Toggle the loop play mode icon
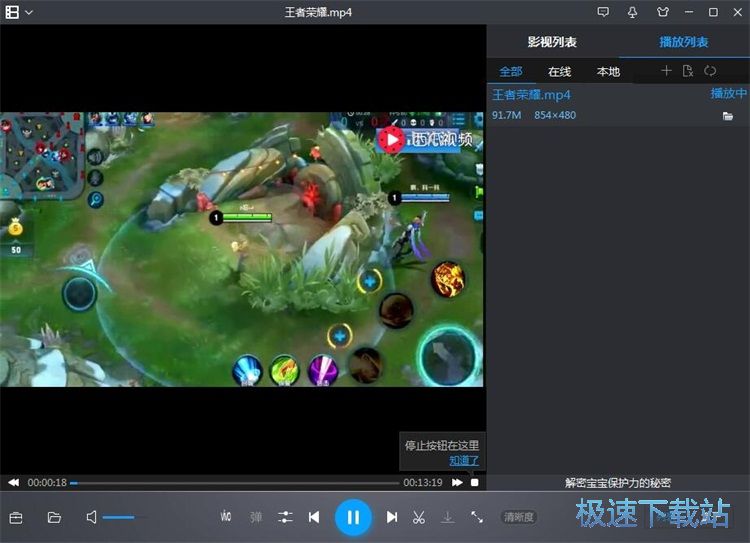 (x=710, y=71)
